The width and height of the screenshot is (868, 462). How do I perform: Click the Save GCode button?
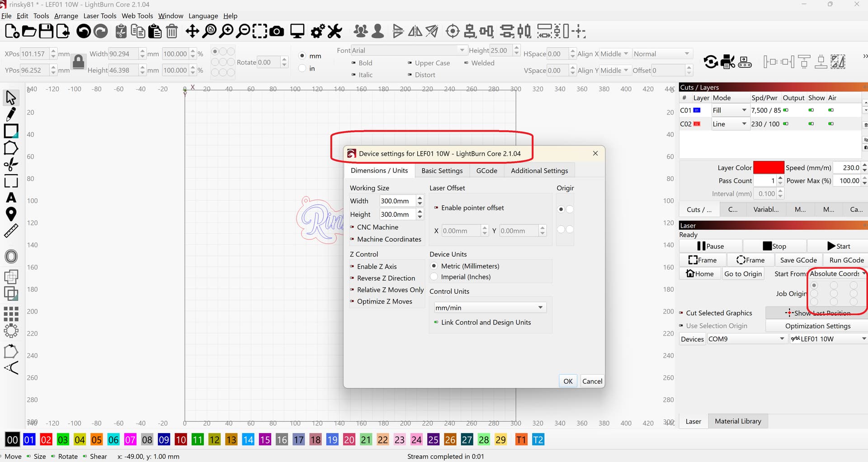(798, 260)
